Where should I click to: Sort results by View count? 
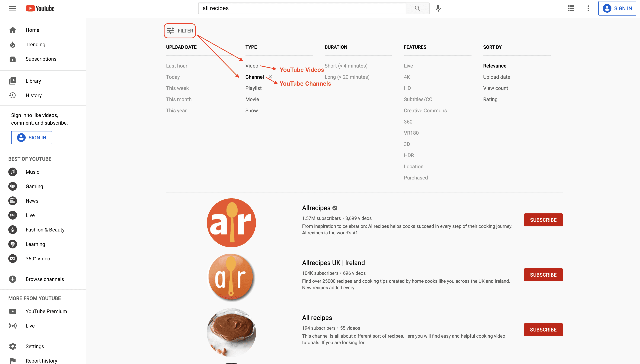pyautogui.click(x=495, y=88)
